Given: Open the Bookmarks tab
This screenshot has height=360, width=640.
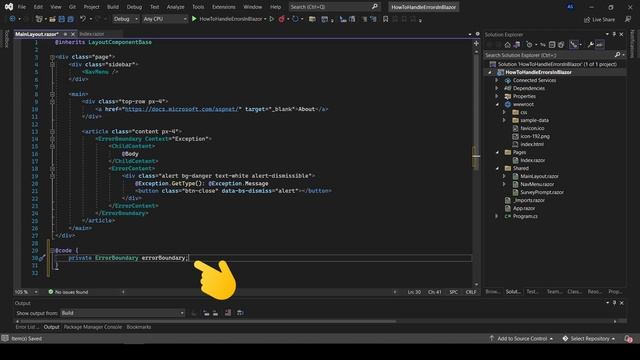Looking at the screenshot, I should coord(139,327).
